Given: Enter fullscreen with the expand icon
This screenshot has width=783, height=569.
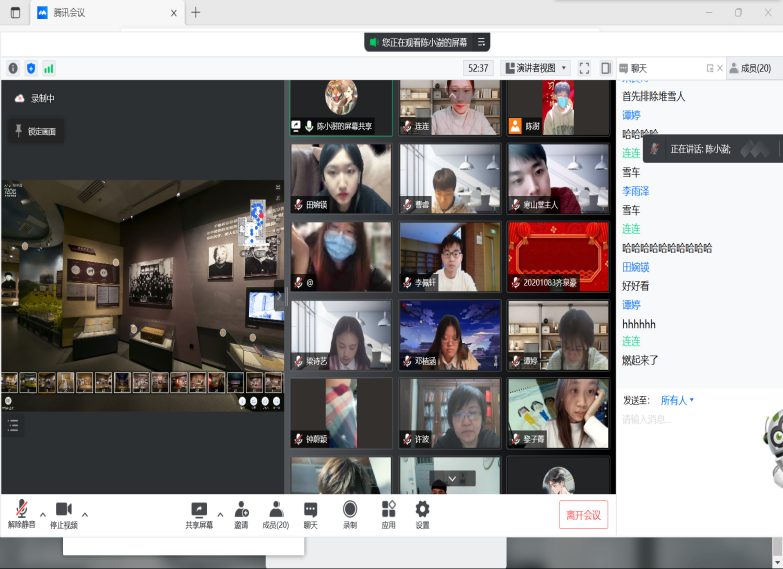Looking at the screenshot, I should point(585,68).
